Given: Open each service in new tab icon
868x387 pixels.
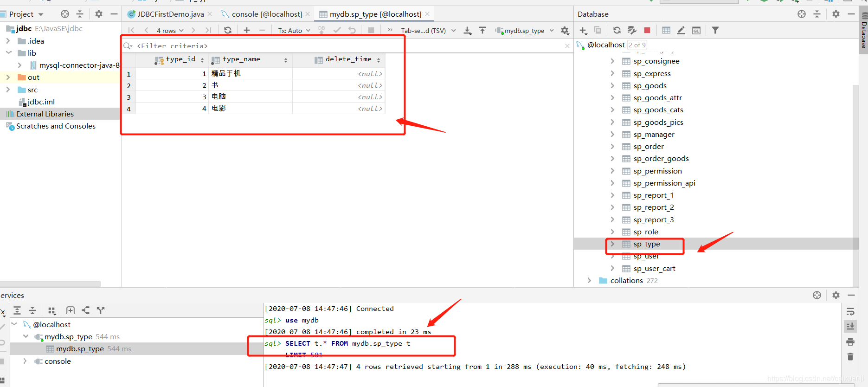Looking at the screenshot, I should [x=71, y=310].
